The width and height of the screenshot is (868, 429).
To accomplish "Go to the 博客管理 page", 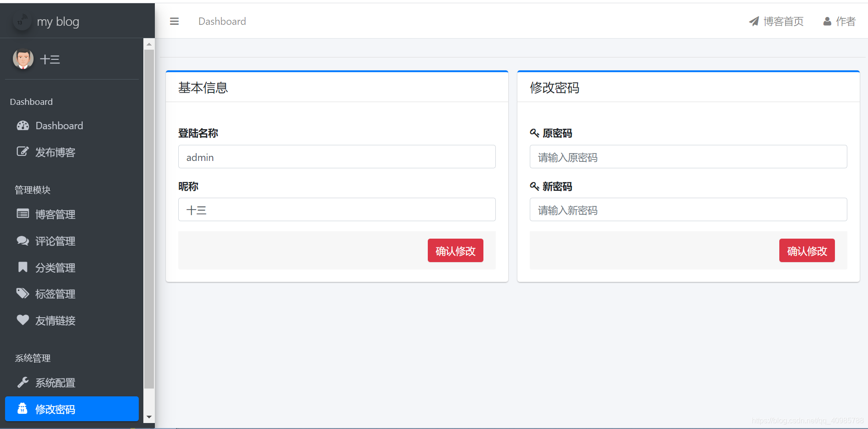I will [72, 214].
